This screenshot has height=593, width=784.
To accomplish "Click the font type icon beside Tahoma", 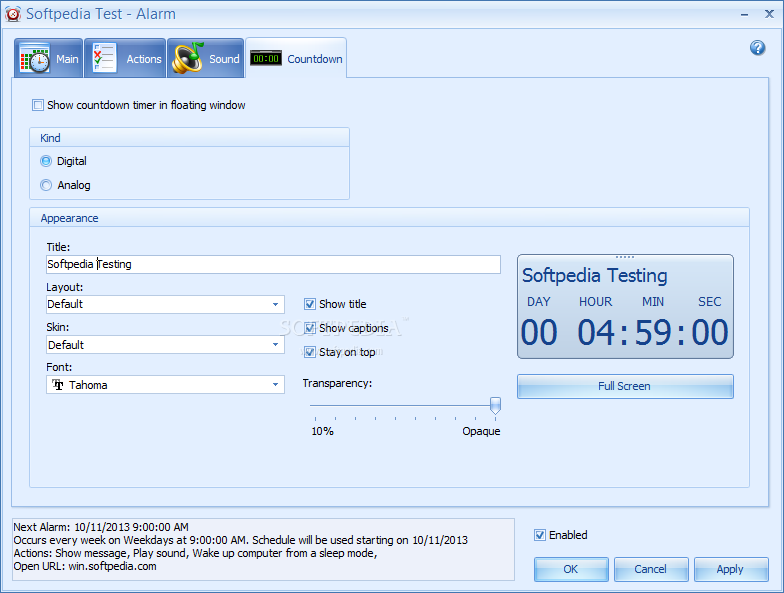I will 58,384.
